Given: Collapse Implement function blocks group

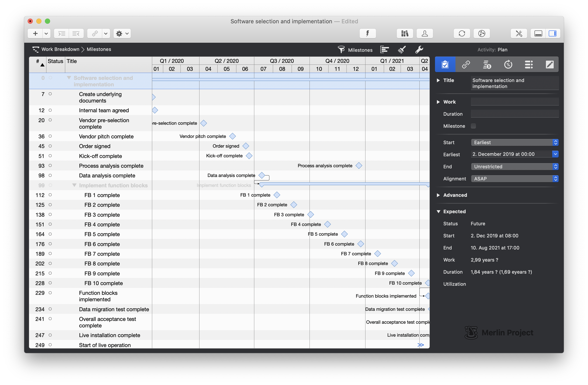Looking at the screenshot, I should pyautogui.click(x=74, y=185).
